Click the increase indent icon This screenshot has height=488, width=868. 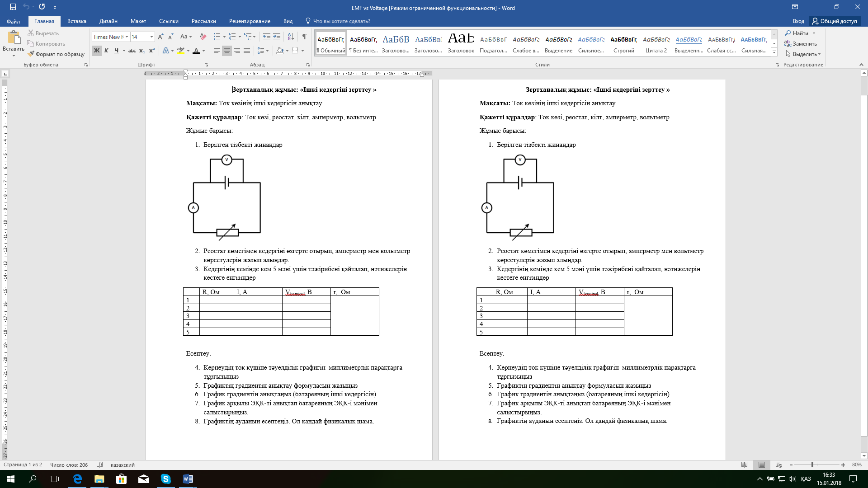(277, 37)
